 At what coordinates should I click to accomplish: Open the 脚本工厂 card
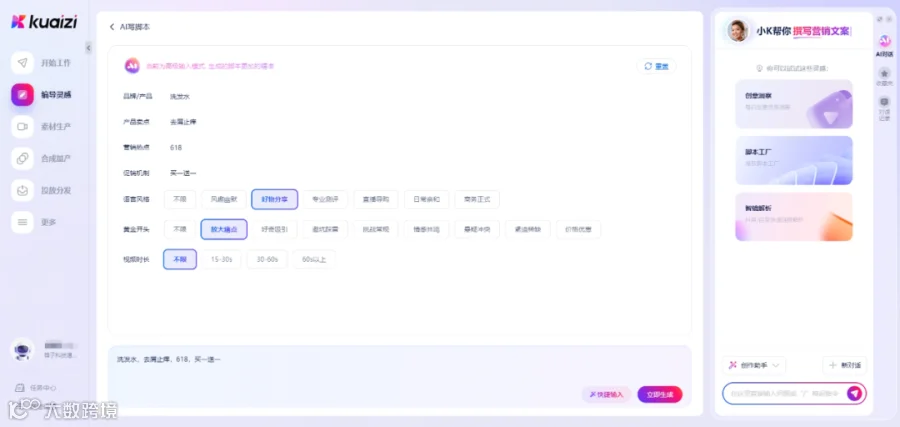click(794, 160)
